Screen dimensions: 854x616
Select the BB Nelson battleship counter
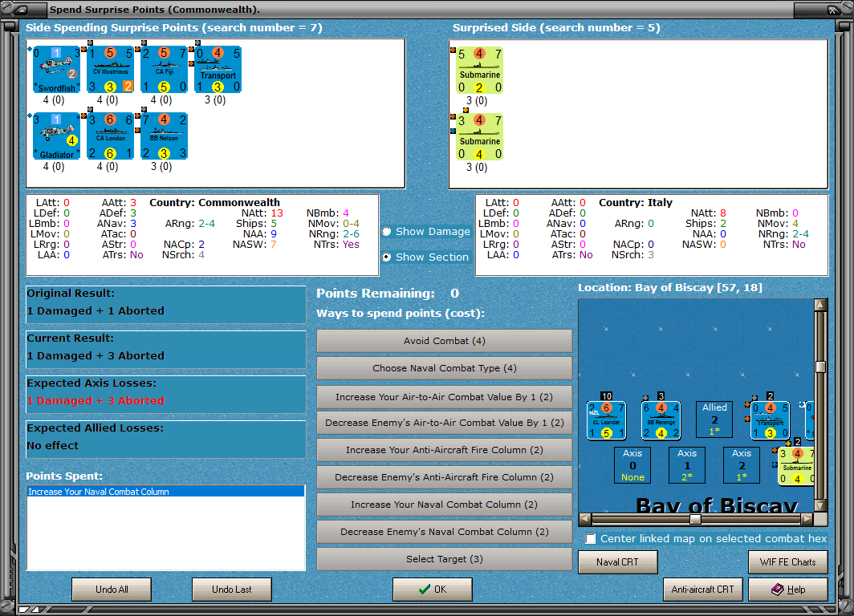[x=164, y=136]
